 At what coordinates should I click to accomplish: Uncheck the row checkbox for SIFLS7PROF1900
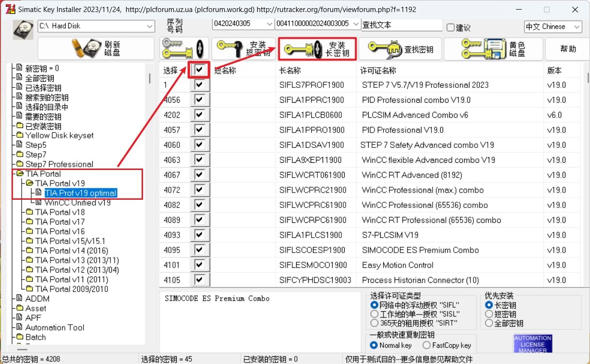[200, 85]
